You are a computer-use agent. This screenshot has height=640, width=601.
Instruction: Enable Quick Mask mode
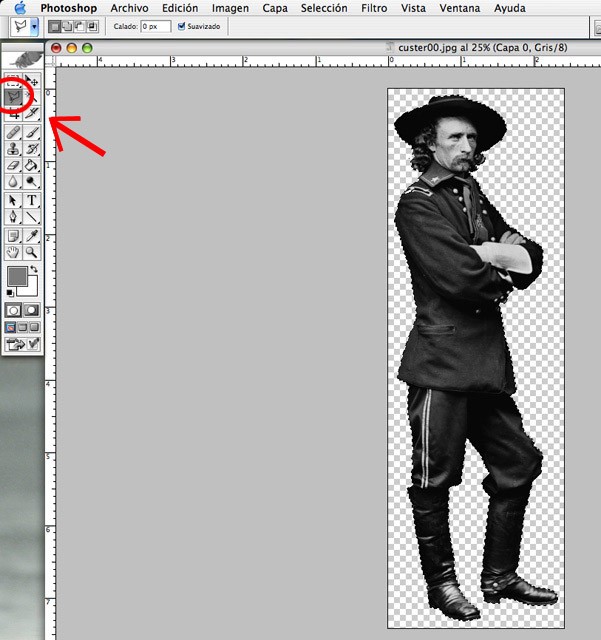(x=32, y=311)
